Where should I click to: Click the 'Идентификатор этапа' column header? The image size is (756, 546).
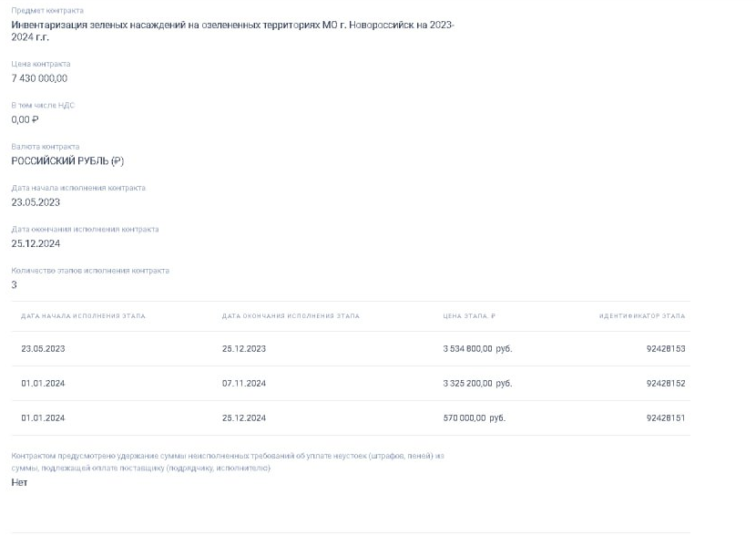click(x=642, y=316)
